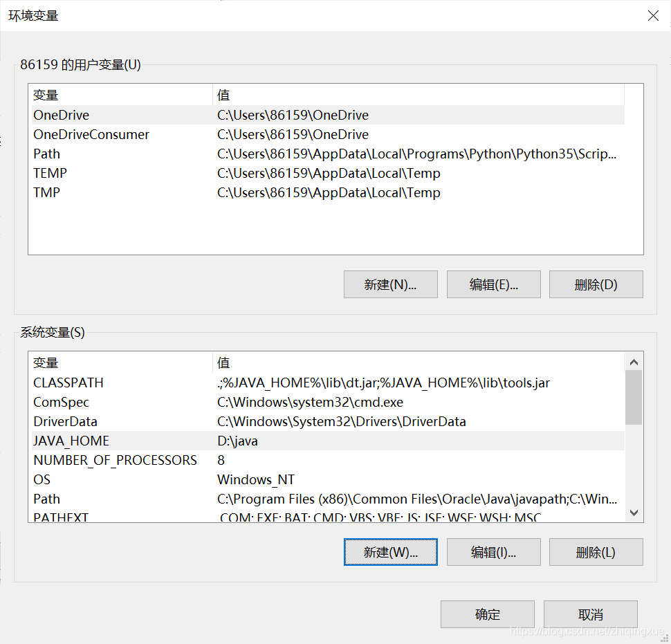Select the CLASSPATH system variable
The height and width of the screenshot is (644, 671).
(328, 383)
